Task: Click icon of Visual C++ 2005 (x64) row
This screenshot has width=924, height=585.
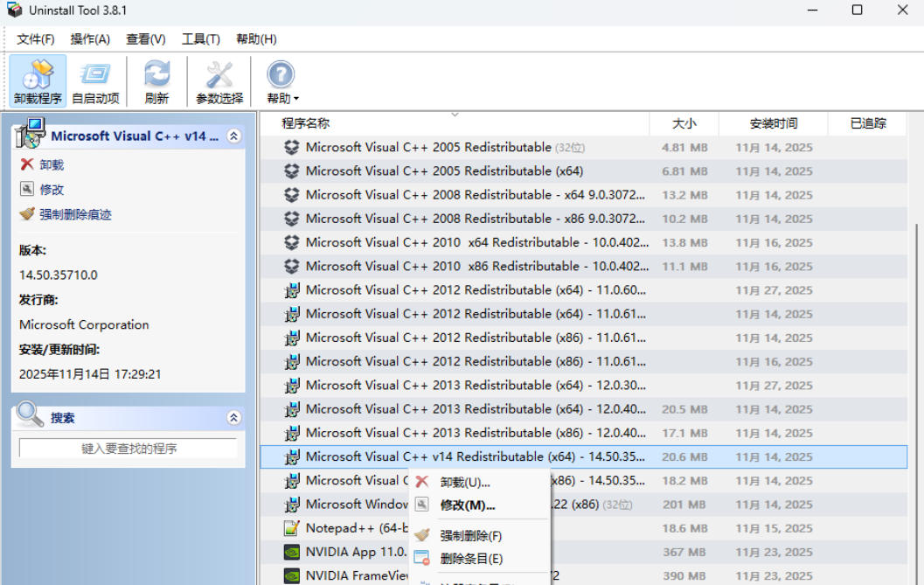Action: (292, 171)
